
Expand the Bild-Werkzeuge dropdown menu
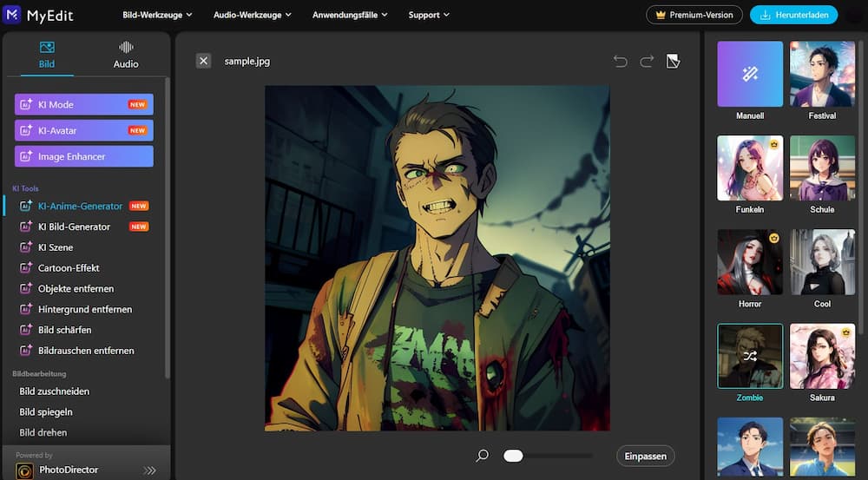click(157, 15)
